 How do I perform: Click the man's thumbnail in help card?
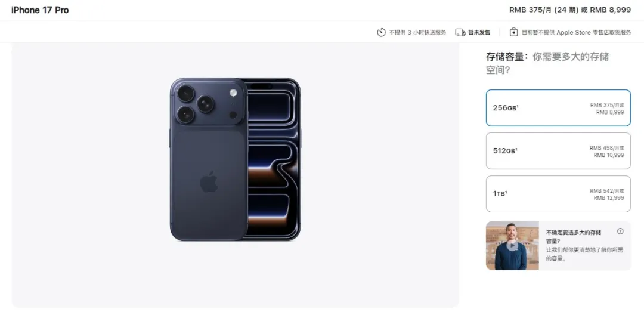(512, 246)
